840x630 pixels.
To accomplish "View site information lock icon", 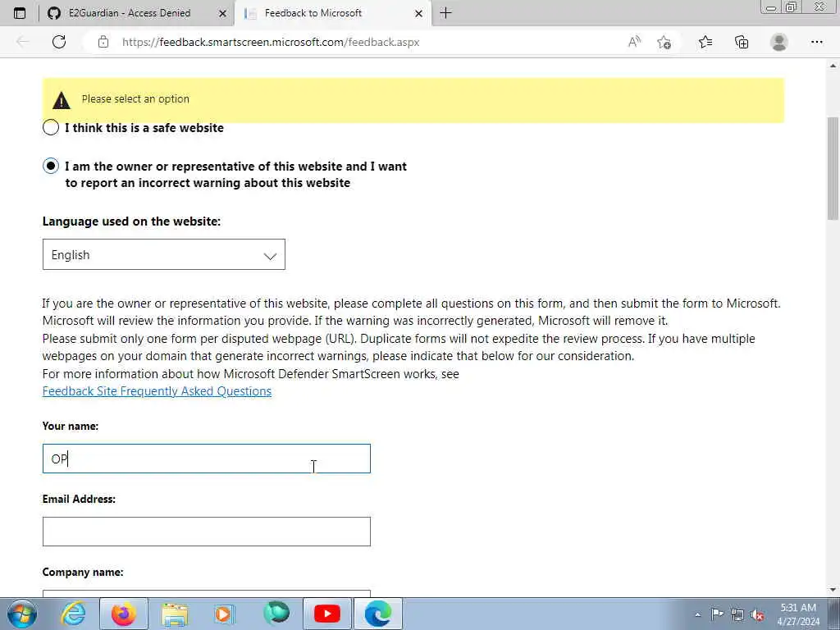I will tap(103, 42).
